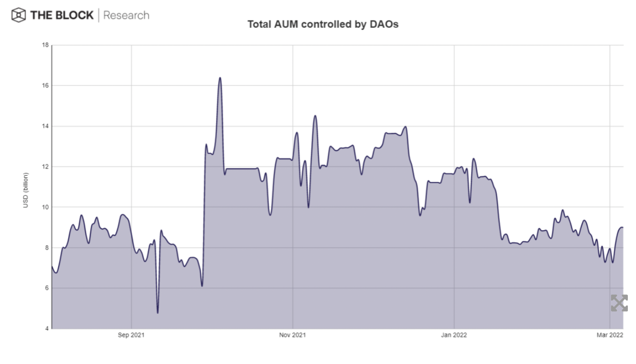Click the 12 y-axis tick label

pyautogui.click(x=45, y=167)
